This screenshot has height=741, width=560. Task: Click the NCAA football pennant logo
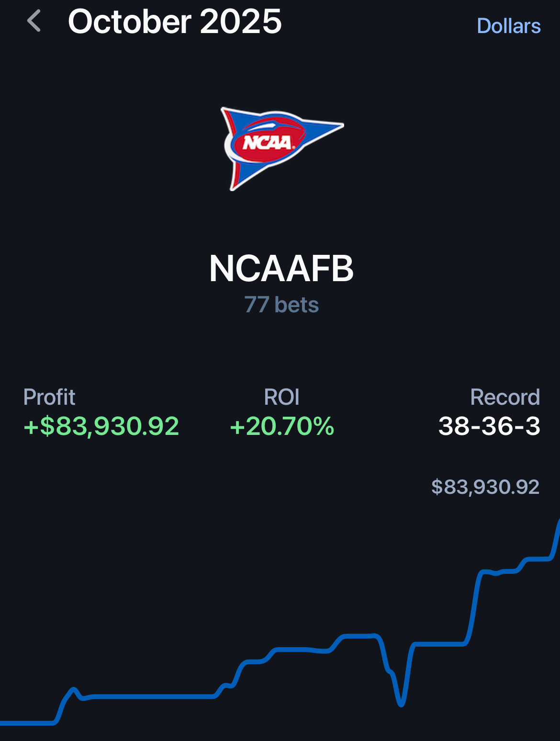coord(281,148)
